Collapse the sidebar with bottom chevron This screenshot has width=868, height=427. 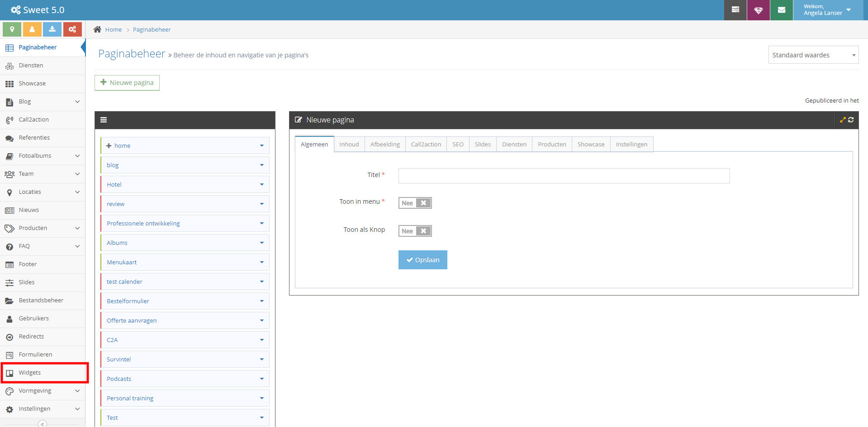coord(43,423)
